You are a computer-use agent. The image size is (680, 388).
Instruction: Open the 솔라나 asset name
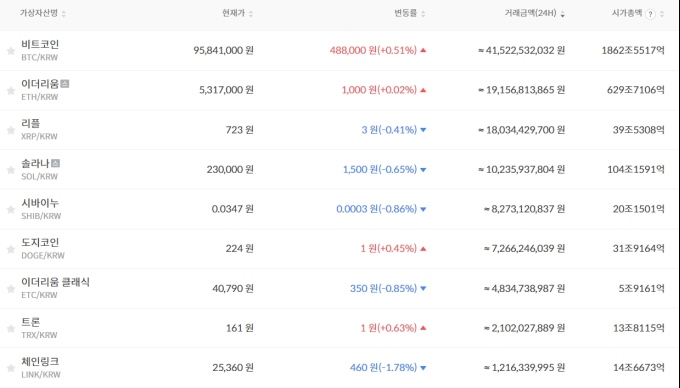click(x=36, y=163)
